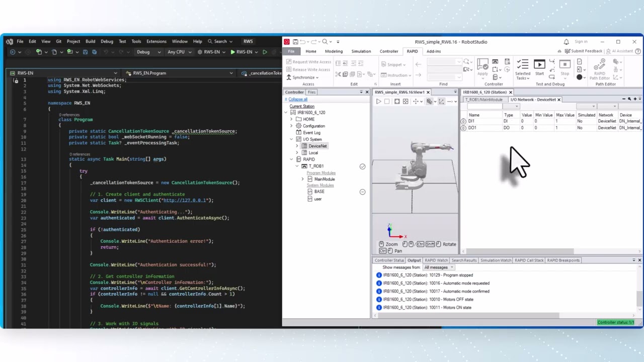The image size is (644, 362).
Task: Open the RAPID Watch tab
Action: tap(436, 260)
